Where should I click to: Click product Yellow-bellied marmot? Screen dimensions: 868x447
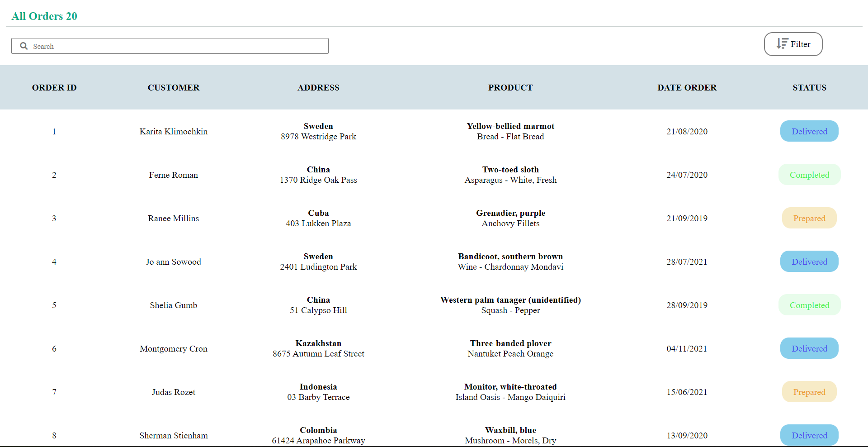[x=510, y=126]
